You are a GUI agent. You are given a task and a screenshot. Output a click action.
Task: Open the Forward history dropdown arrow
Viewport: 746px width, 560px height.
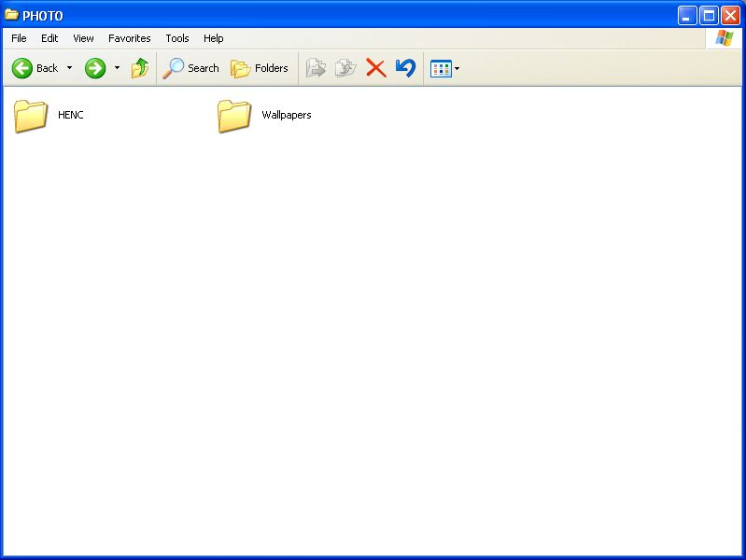coord(117,68)
